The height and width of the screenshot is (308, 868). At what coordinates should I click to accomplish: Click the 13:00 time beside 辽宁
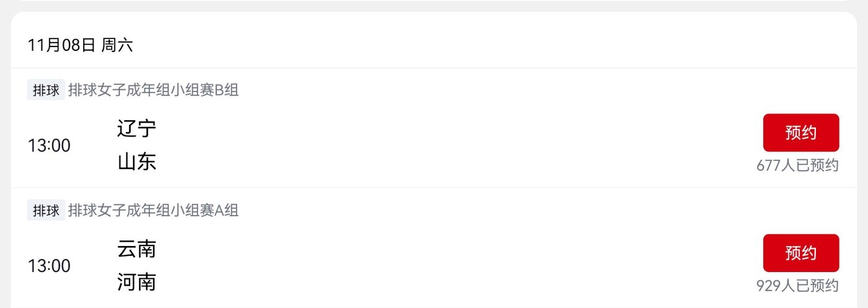pyautogui.click(x=49, y=146)
